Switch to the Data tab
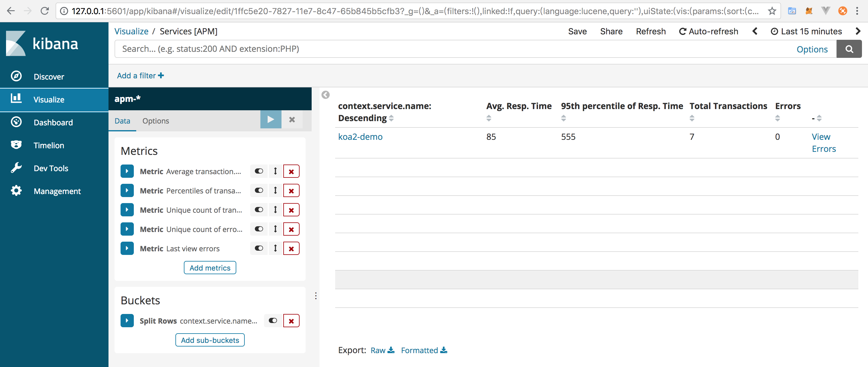 123,120
